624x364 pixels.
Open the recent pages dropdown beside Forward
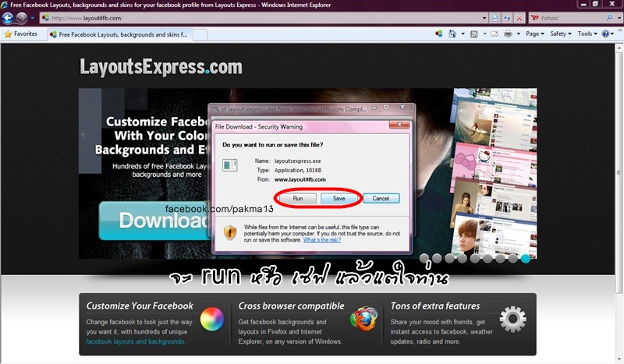click(x=32, y=18)
